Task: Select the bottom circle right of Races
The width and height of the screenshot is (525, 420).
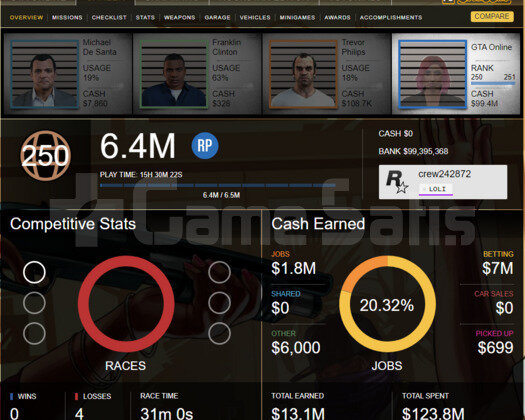Action: pos(219,334)
